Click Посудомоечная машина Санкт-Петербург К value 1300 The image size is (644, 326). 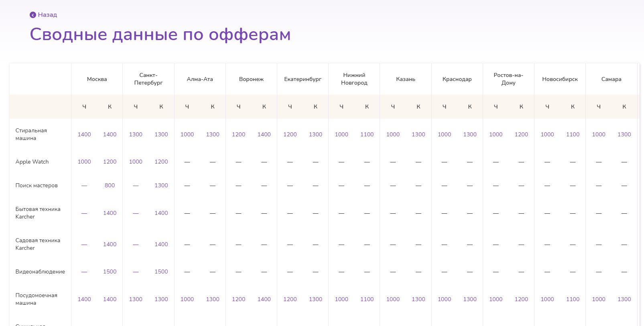pos(161,299)
